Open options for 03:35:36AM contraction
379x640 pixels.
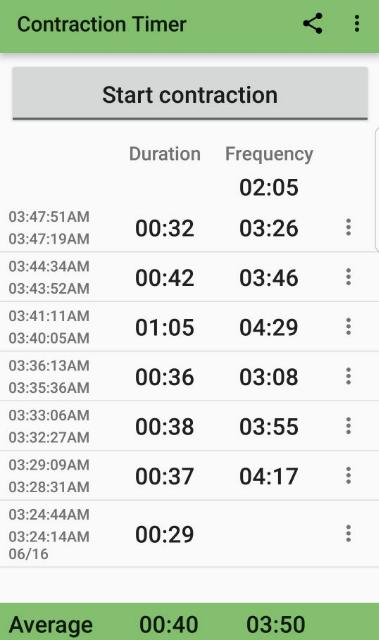348,376
